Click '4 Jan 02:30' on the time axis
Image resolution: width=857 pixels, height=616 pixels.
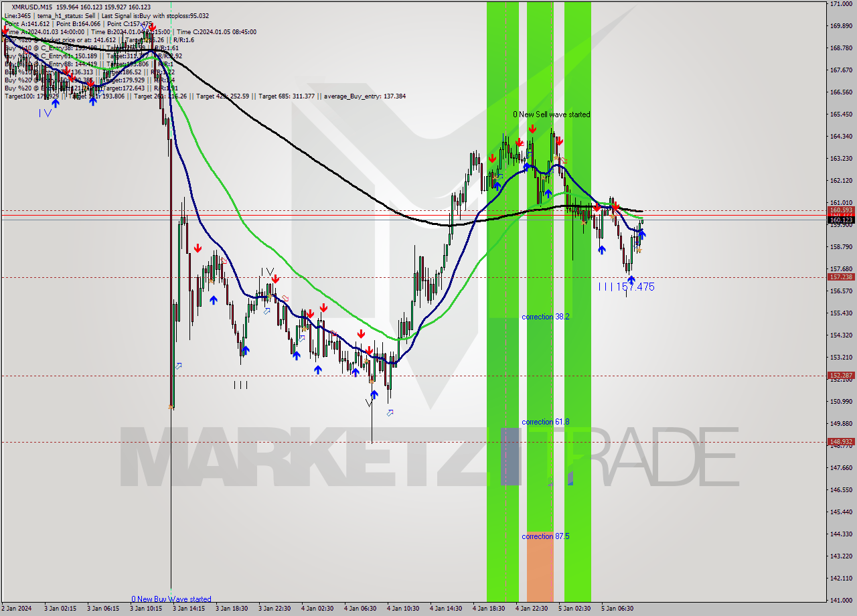pyautogui.click(x=317, y=609)
